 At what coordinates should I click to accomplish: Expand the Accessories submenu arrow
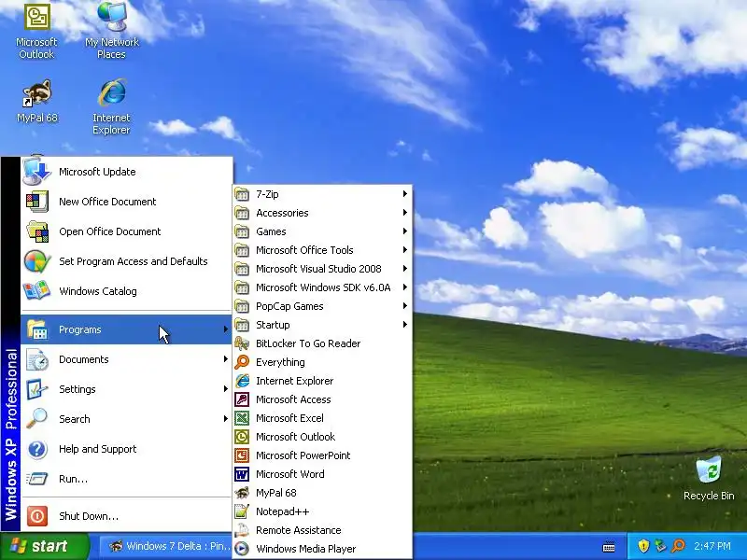[x=405, y=213]
